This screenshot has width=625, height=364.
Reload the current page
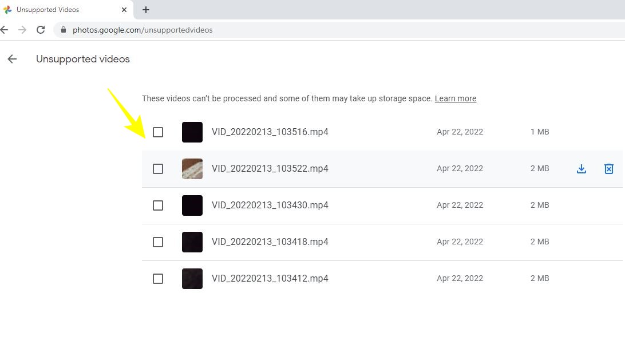click(x=40, y=29)
